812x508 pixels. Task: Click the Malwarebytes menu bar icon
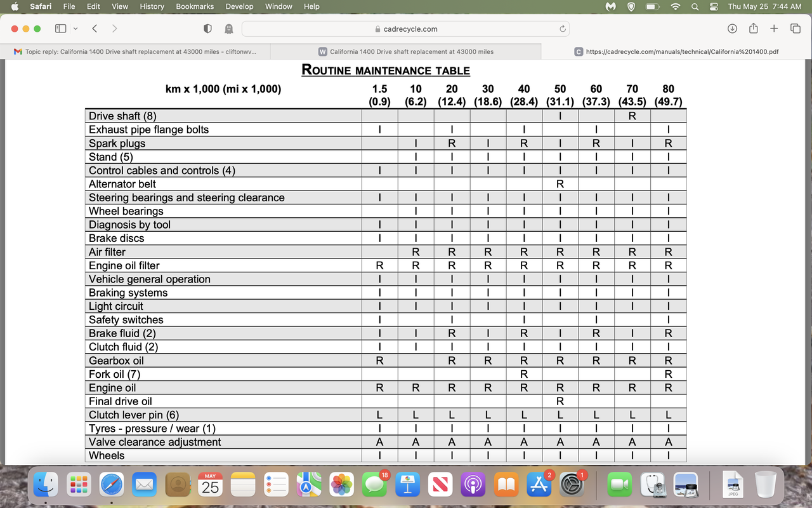[x=611, y=6]
